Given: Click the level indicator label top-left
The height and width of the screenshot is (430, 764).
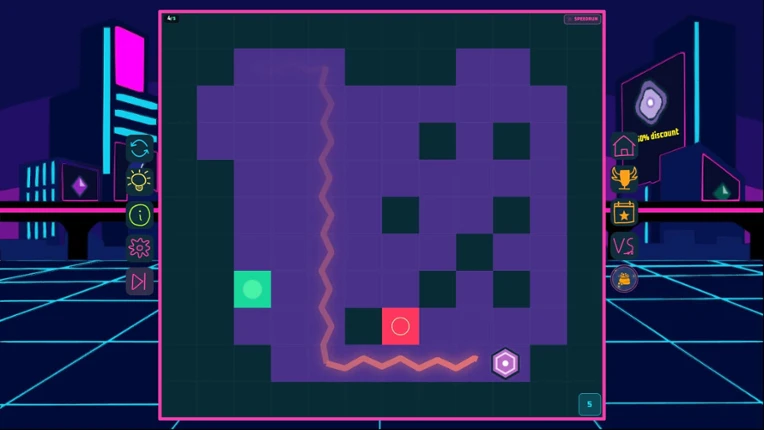Looking at the screenshot, I should (171, 19).
